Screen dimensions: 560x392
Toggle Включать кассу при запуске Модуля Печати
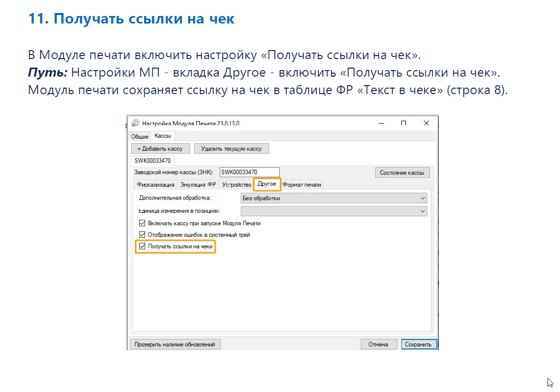pos(142,223)
